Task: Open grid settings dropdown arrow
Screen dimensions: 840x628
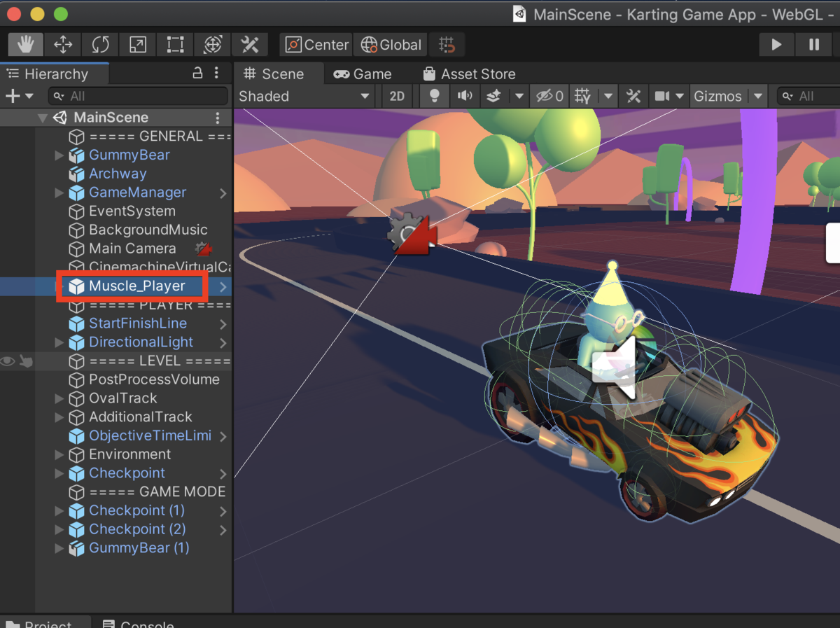Action: 608,96
